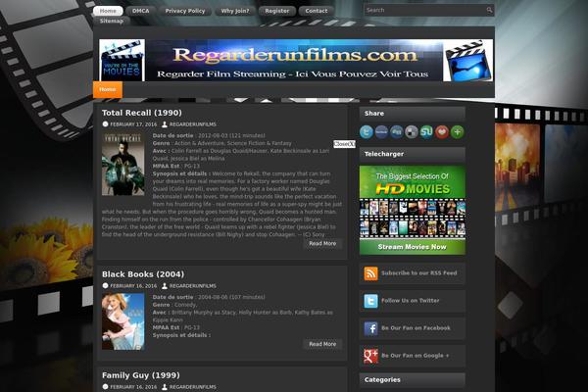Open the Contact page

tap(317, 11)
